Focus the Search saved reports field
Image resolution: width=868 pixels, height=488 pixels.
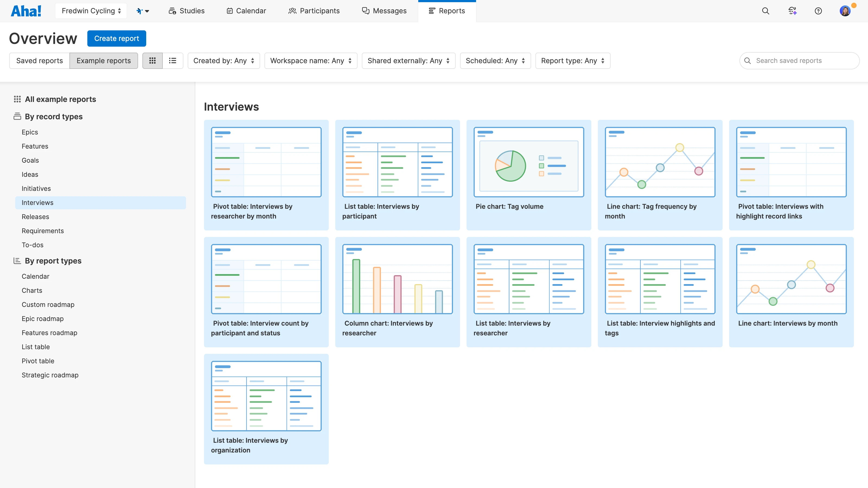pyautogui.click(x=799, y=61)
